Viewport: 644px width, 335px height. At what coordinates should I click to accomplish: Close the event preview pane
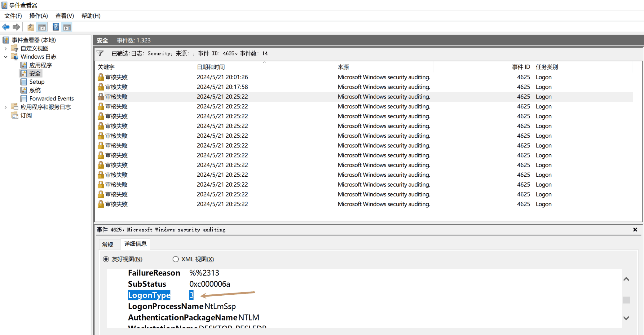635,230
